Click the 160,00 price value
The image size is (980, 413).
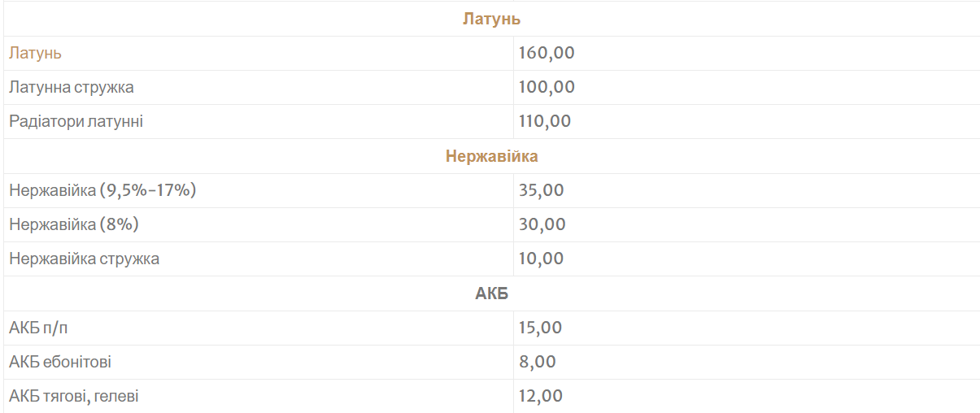547,54
